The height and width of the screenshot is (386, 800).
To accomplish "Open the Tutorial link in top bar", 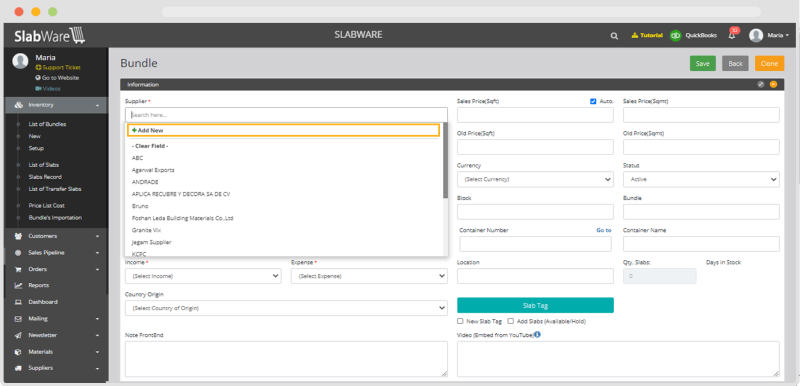I will pos(647,36).
